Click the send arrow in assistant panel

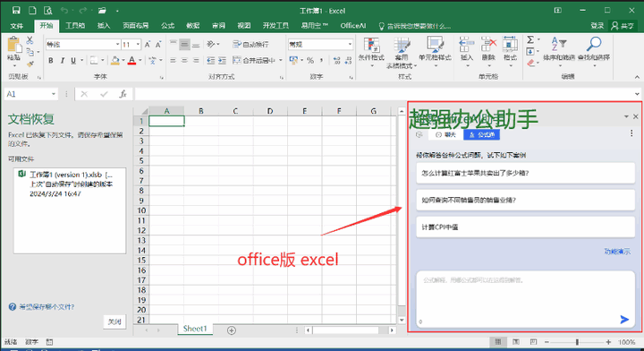(624, 319)
